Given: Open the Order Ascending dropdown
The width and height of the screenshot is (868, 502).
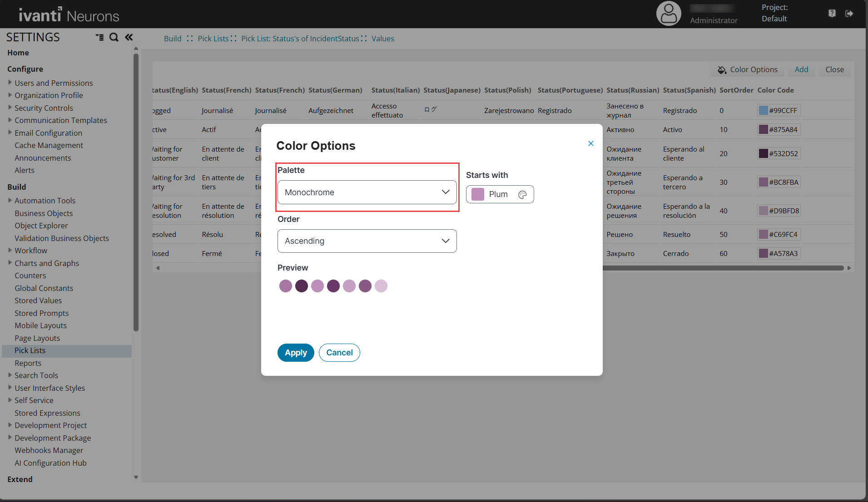Looking at the screenshot, I should click(x=367, y=241).
